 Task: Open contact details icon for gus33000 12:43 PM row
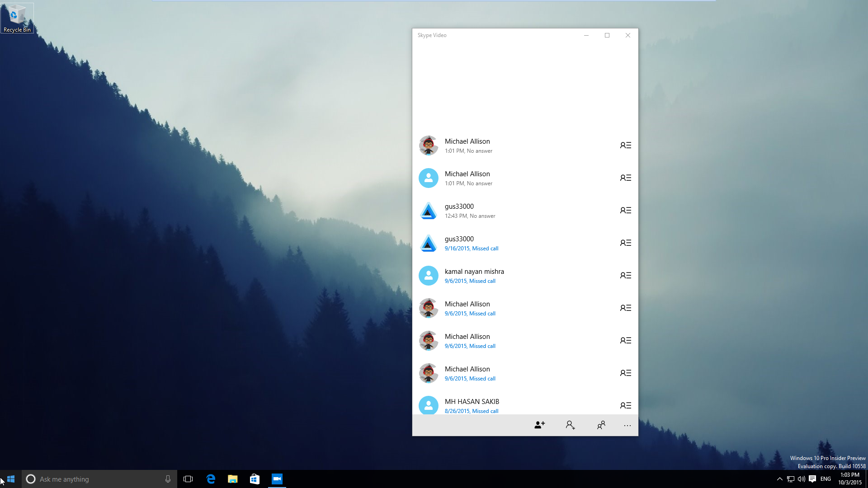[x=625, y=210]
